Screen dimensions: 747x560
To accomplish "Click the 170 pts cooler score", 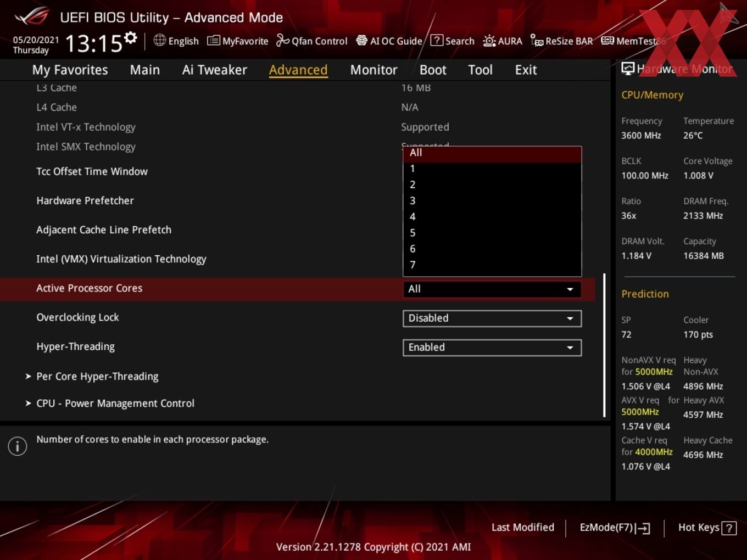I will (x=698, y=334).
